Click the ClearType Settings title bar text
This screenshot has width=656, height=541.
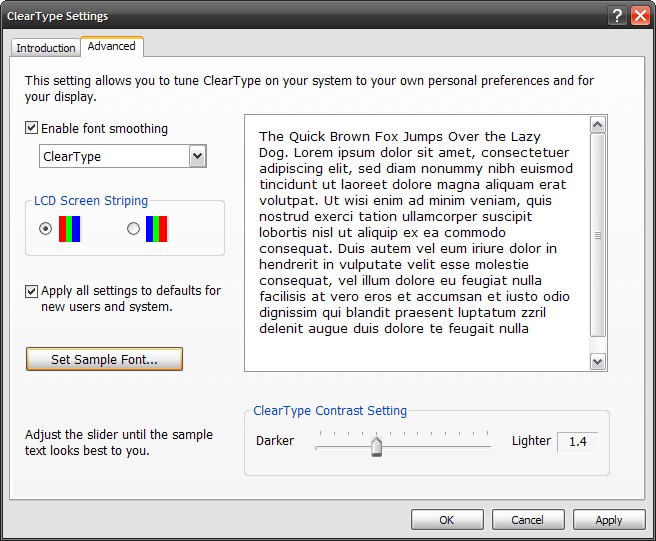tap(57, 16)
